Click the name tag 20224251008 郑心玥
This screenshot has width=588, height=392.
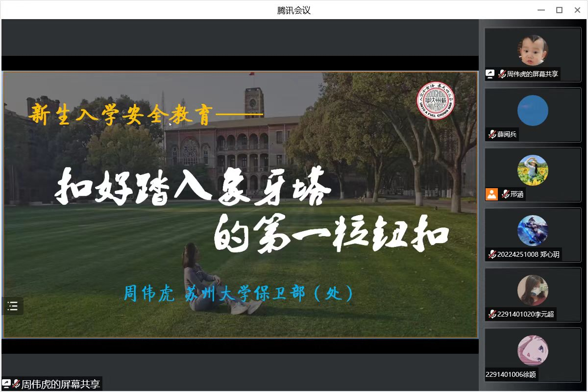pyautogui.click(x=528, y=254)
